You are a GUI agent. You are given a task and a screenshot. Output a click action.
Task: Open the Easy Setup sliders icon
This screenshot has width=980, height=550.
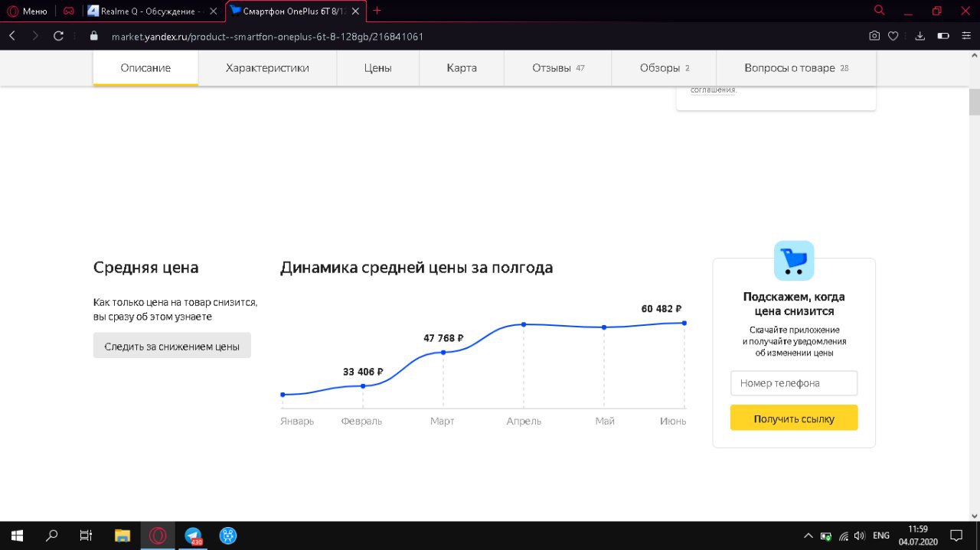tap(966, 36)
